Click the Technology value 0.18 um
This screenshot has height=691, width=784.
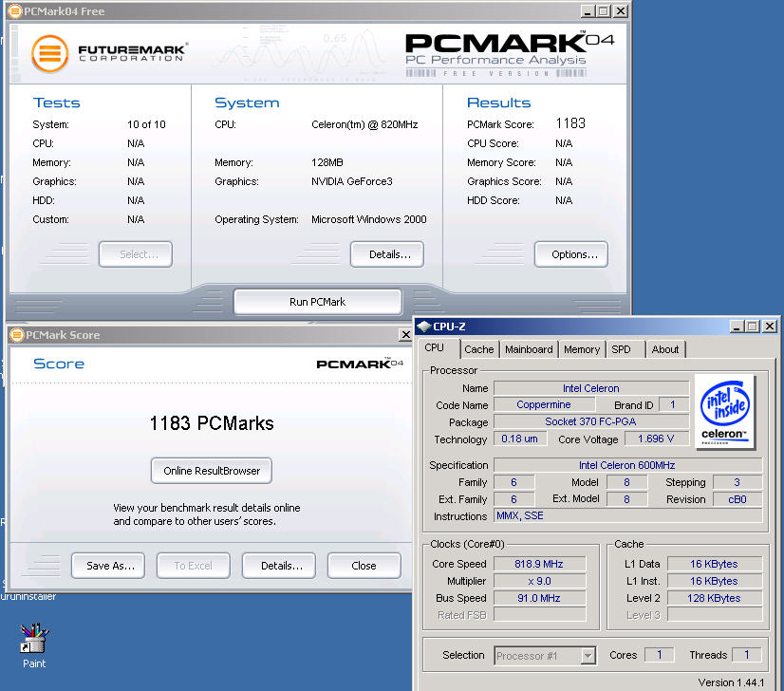pos(519,439)
